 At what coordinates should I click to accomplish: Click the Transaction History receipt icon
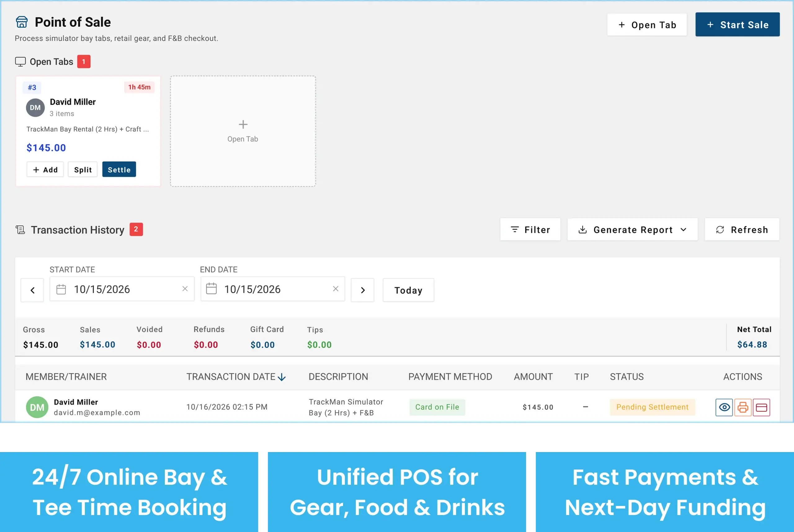point(20,230)
